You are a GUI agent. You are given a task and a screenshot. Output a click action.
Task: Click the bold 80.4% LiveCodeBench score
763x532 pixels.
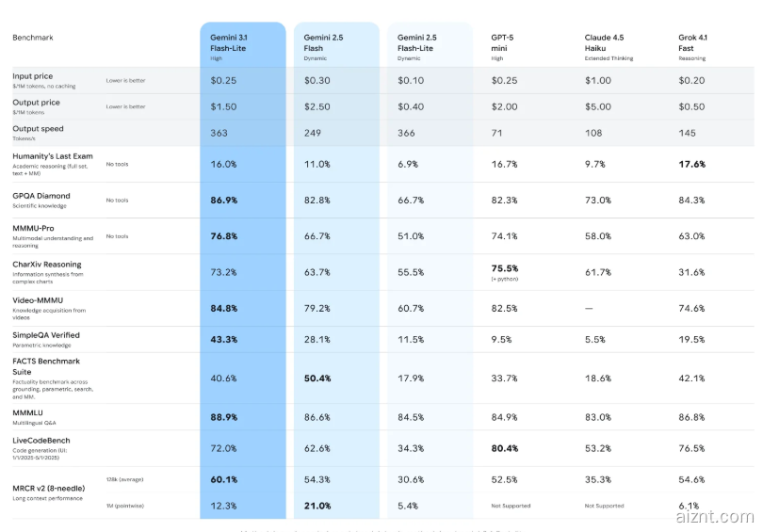pyautogui.click(x=505, y=448)
